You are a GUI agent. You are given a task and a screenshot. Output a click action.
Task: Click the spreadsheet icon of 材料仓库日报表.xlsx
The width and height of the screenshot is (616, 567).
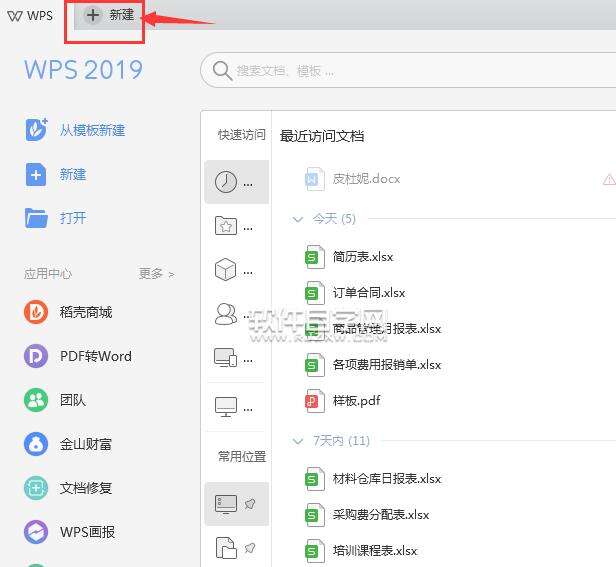pos(315,479)
